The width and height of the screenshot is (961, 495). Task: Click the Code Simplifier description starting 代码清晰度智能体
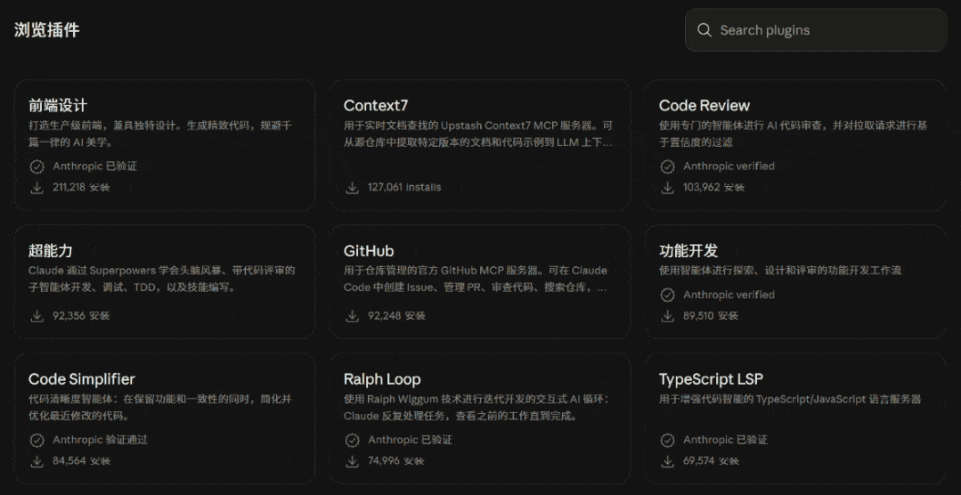160,407
